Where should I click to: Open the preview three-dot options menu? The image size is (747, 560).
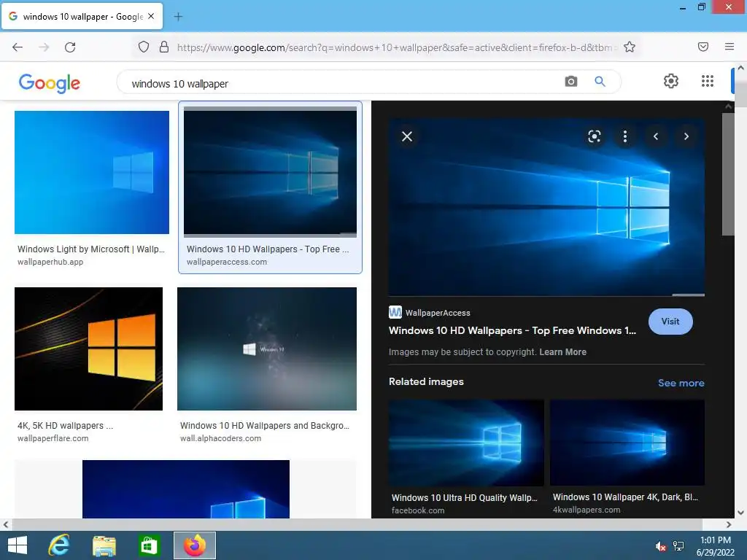(x=624, y=136)
